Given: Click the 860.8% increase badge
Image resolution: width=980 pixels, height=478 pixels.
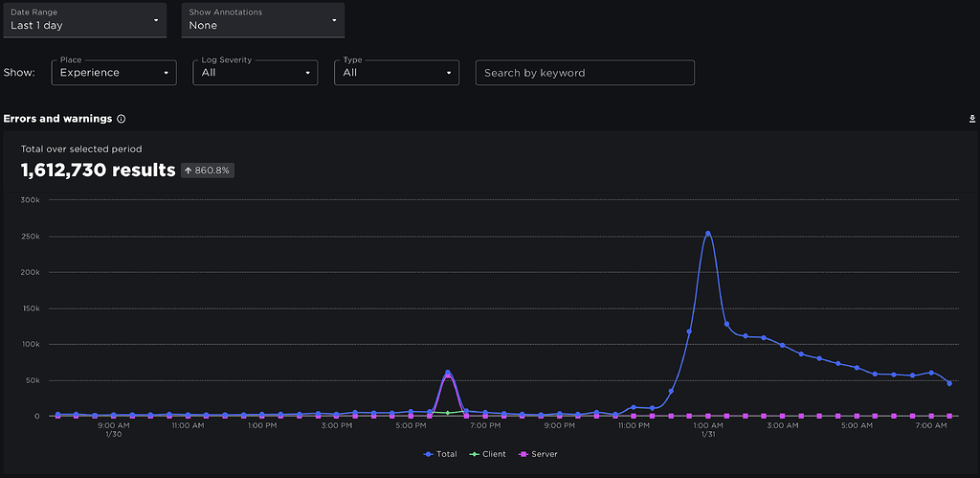Looking at the screenshot, I should (x=208, y=171).
